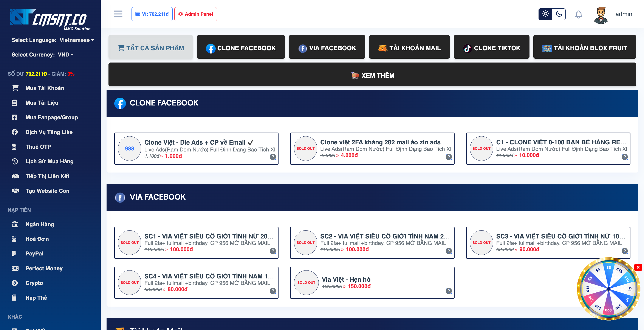Click the Crypto bitcoin icon
This screenshot has height=330, width=644.
[14, 283]
